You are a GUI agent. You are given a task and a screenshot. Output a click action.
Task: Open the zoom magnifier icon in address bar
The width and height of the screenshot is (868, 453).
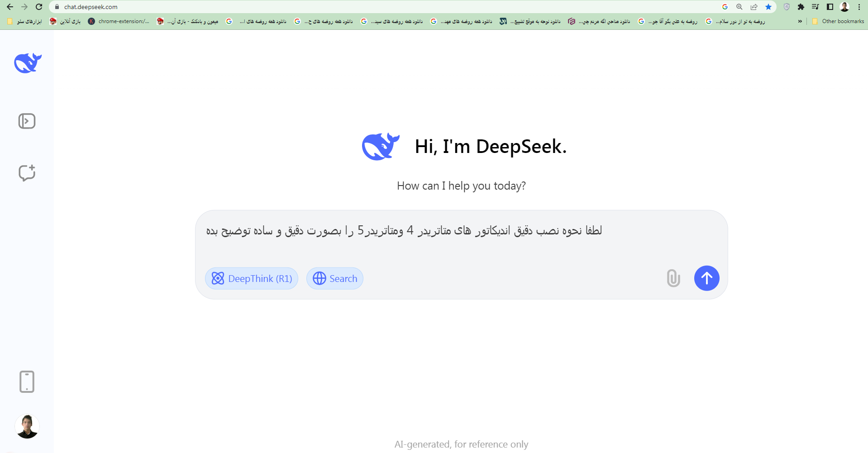click(739, 7)
